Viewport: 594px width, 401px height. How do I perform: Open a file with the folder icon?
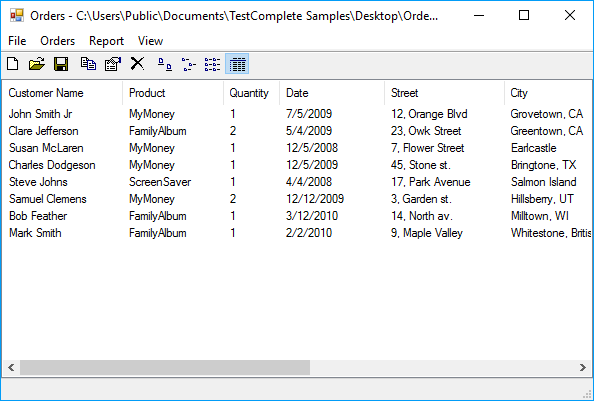37,64
